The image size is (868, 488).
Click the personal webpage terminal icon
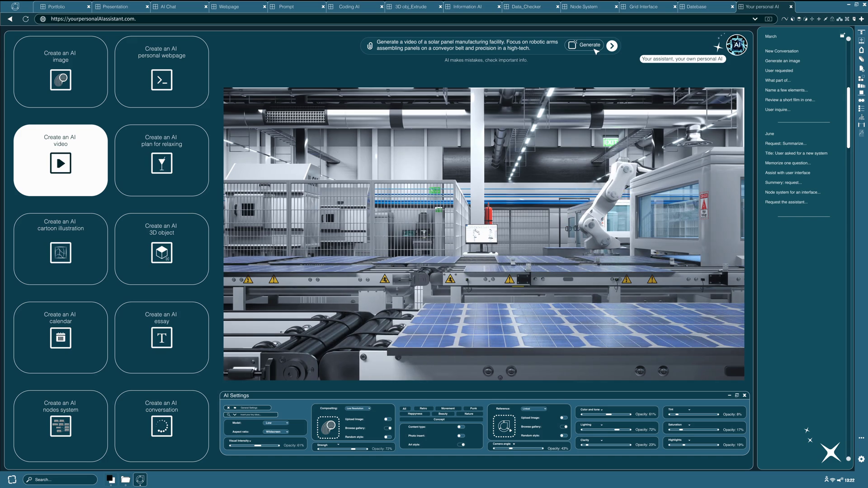coord(161,80)
